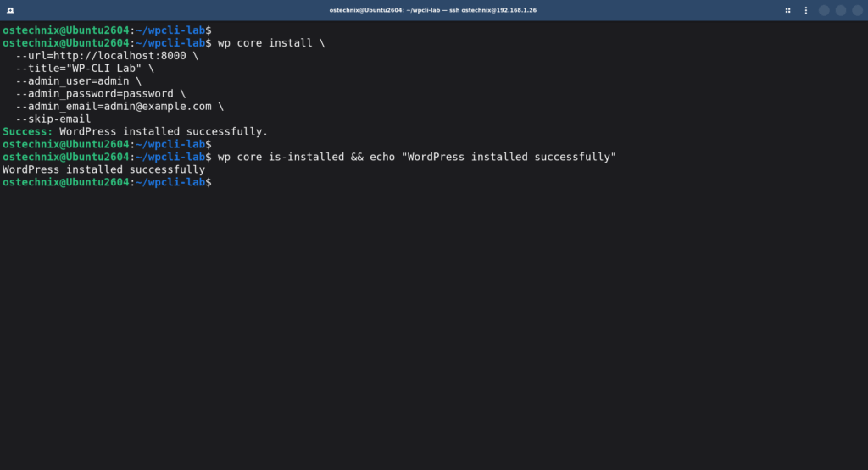Click the '--admin_email=admin@example.com \' line

point(120,107)
